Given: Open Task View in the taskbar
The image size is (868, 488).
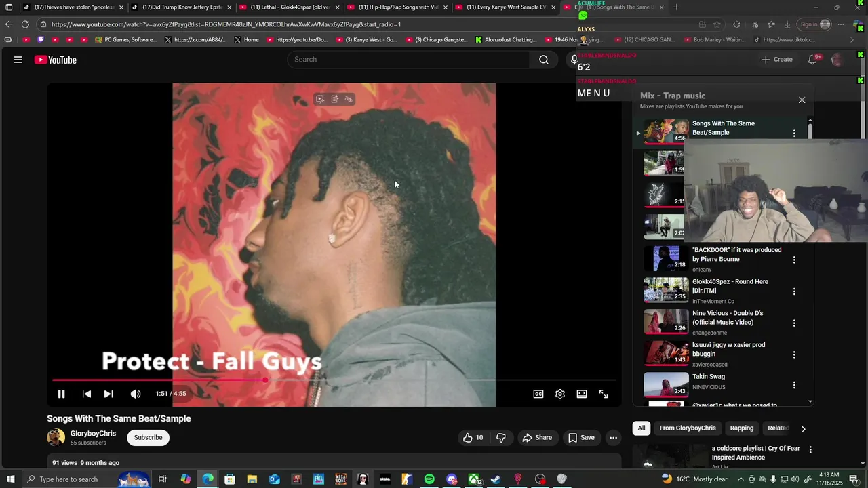Looking at the screenshot, I should click(x=163, y=479).
